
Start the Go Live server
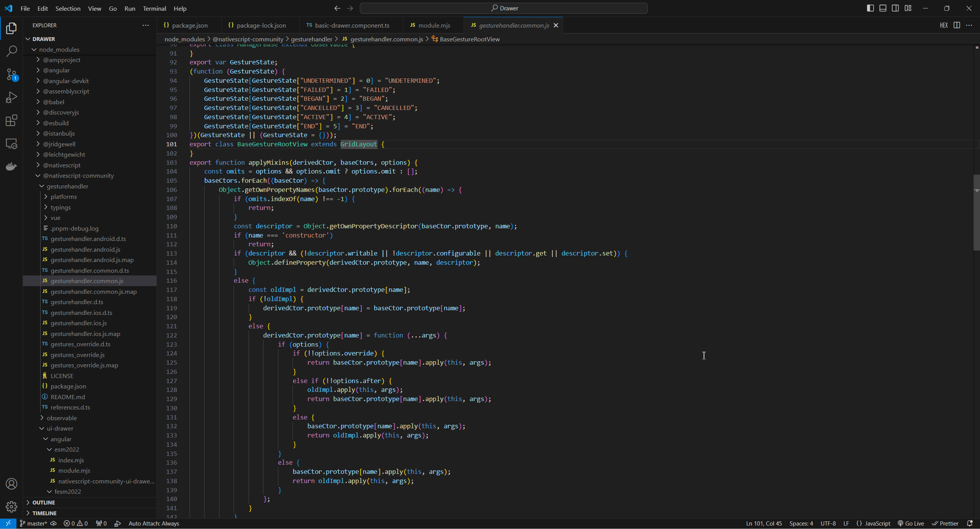coord(911,523)
